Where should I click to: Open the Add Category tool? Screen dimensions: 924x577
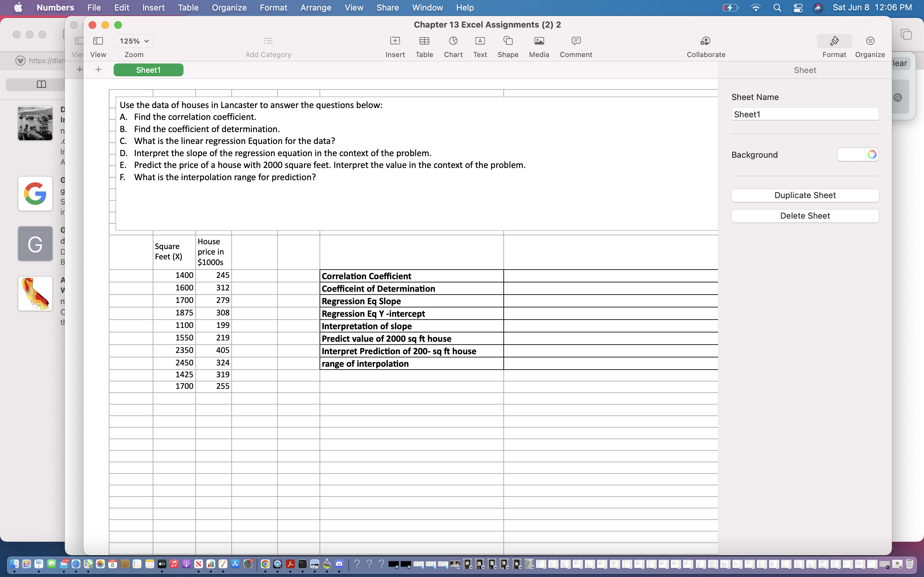(268, 46)
